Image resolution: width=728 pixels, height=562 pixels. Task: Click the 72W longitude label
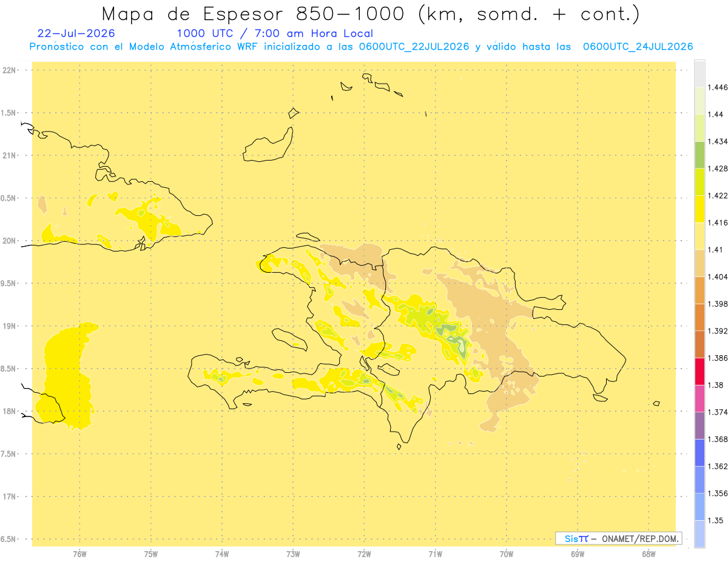[x=364, y=554]
